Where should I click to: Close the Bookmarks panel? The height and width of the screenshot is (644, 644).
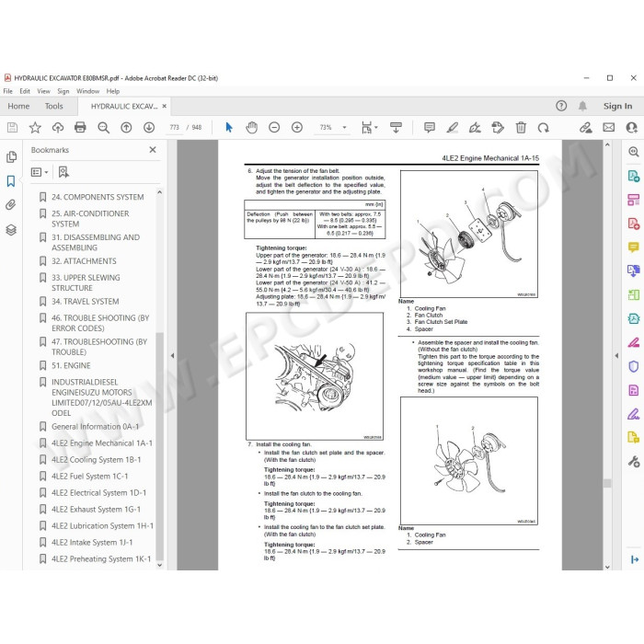[x=153, y=150]
